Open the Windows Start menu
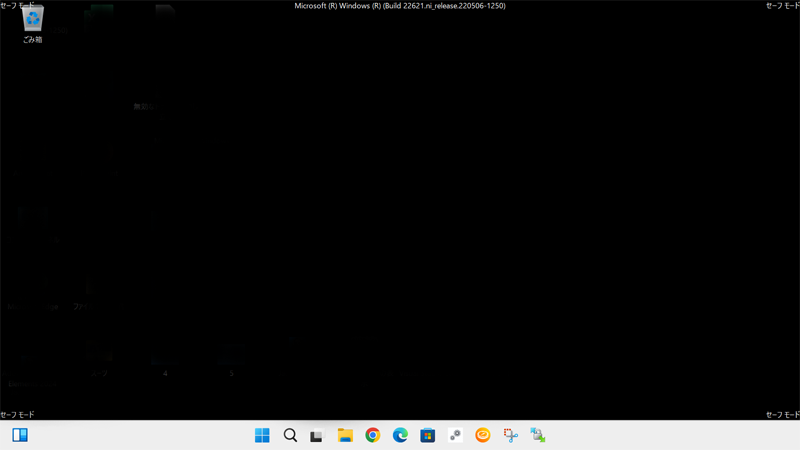800x450 pixels. (262, 435)
